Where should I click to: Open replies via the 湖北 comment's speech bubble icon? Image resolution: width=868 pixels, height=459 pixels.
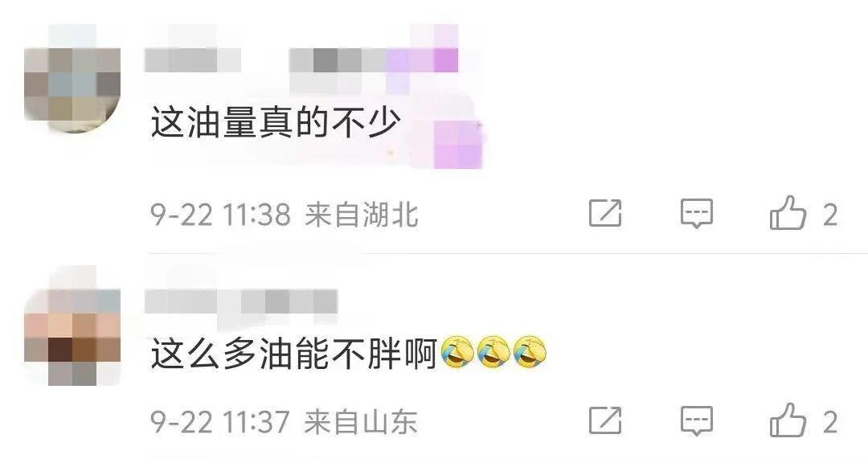(696, 213)
